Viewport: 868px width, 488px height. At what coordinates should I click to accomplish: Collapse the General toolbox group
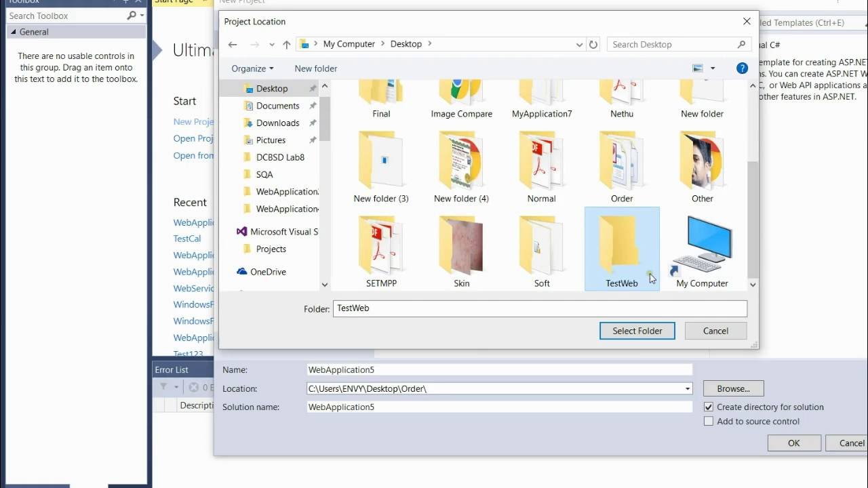click(13, 32)
